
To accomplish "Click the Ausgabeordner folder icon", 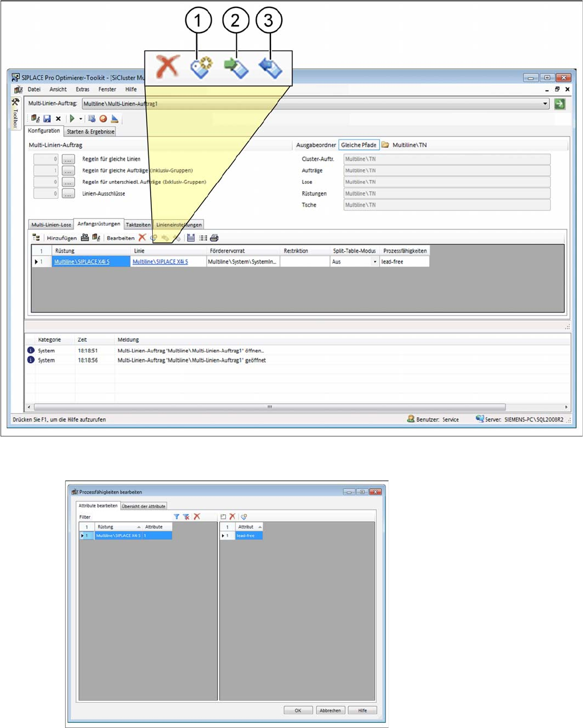I will coord(386,145).
